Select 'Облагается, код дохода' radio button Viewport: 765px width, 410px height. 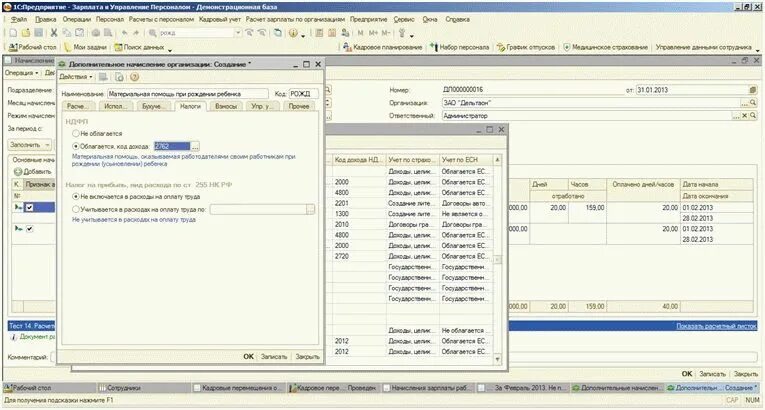(76, 146)
